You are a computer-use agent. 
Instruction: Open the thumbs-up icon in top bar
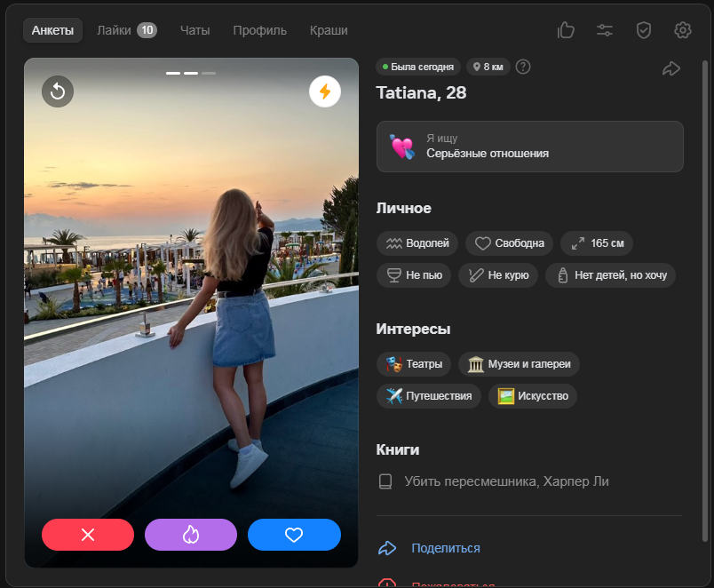pyautogui.click(x=566, y=30)
